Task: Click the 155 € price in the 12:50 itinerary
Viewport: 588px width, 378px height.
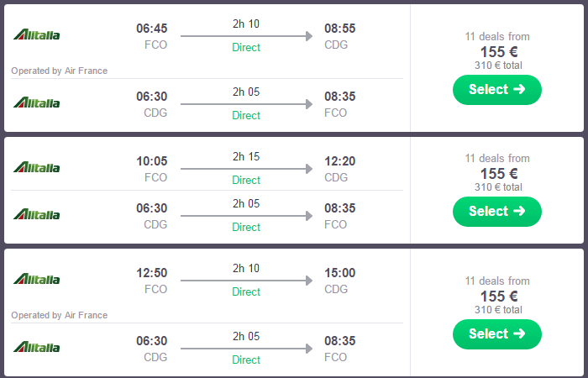Action: click(497, 296)
